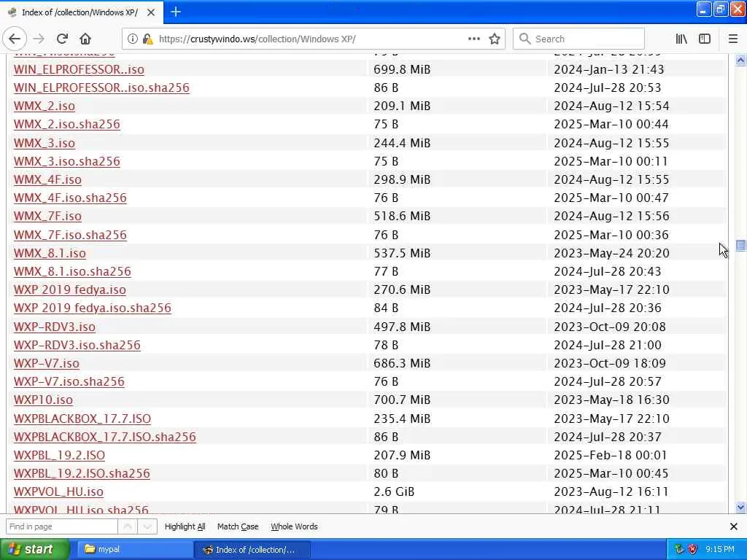Open the Library bookshelf icon
The width and height of the screenshot is (747, 560).
681,39
